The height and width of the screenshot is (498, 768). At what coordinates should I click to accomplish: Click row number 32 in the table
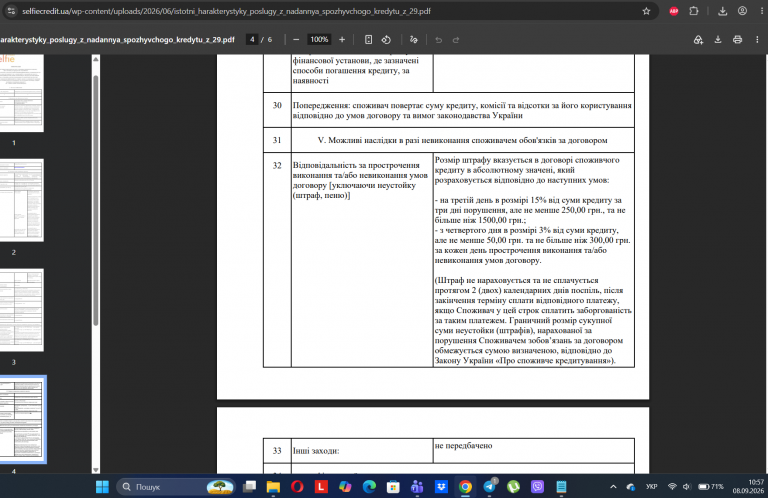point(277,166)
